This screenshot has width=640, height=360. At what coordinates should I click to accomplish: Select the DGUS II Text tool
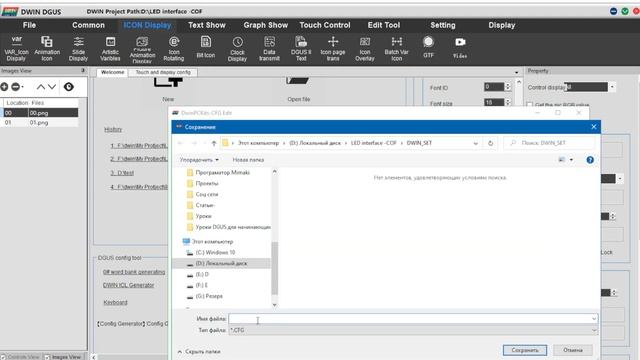301,48
